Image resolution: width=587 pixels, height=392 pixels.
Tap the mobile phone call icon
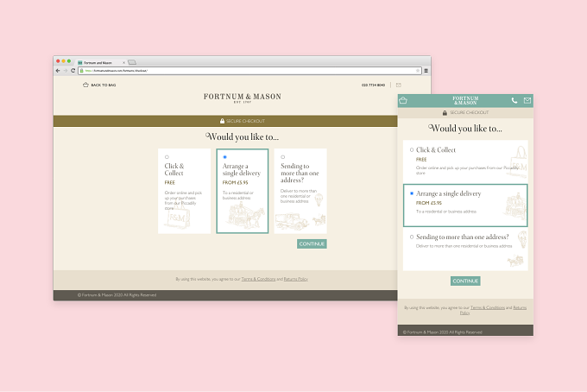click(x=514, y=100)
